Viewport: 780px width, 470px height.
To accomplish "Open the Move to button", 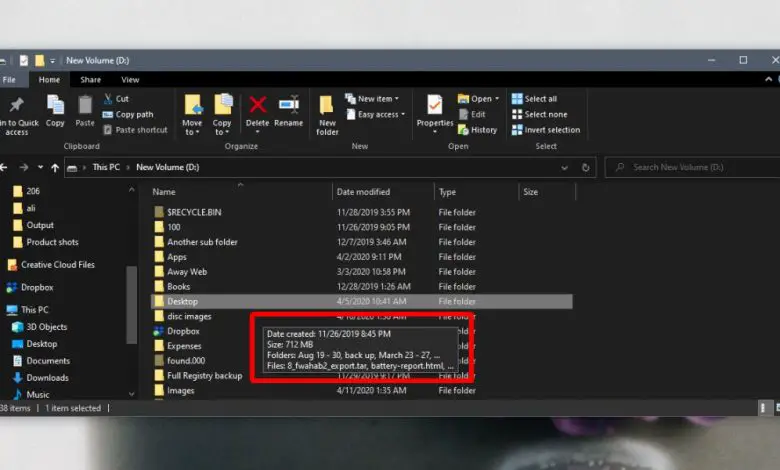I will click(192, 114).
